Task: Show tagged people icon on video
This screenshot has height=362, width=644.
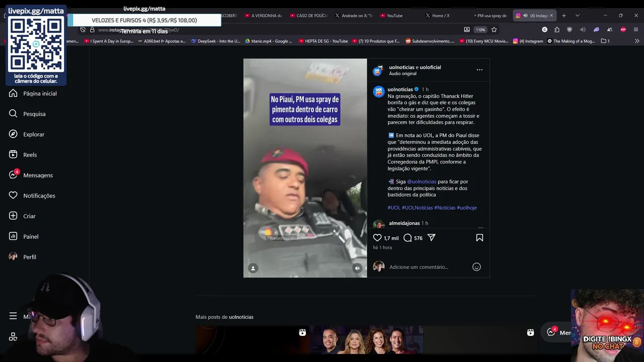Action: click(x=253, y=268)
